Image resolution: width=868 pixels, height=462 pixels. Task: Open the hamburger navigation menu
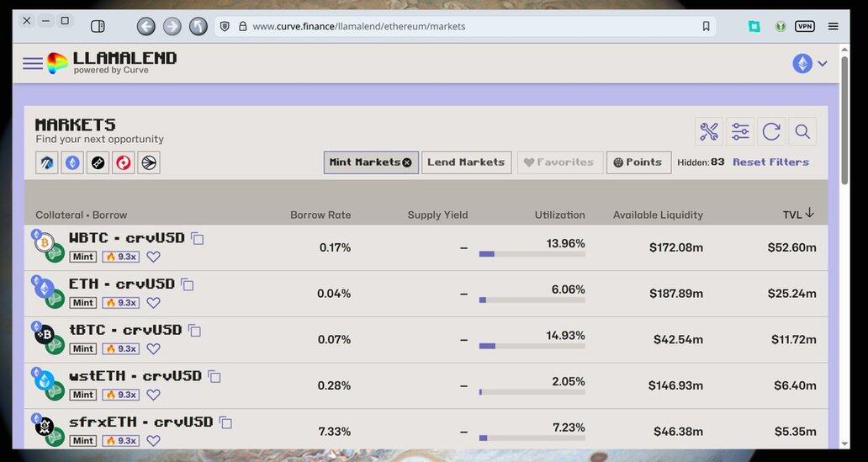(x=33, y=64)
